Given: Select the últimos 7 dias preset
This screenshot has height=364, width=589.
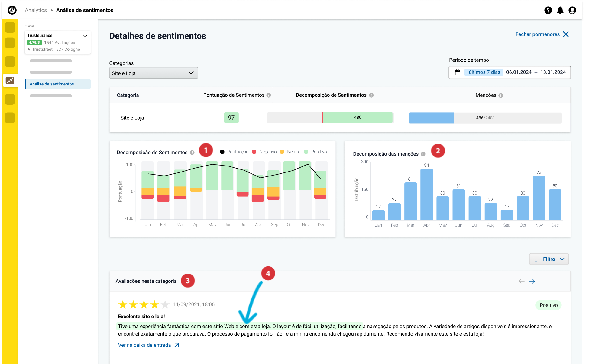Looking at the screenshot, I should pos(484,72).
